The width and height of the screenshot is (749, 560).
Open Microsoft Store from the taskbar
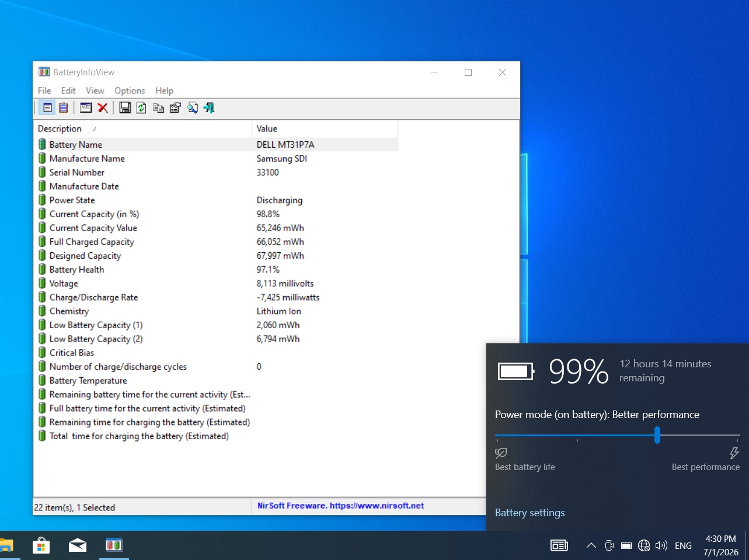point(41,545)
